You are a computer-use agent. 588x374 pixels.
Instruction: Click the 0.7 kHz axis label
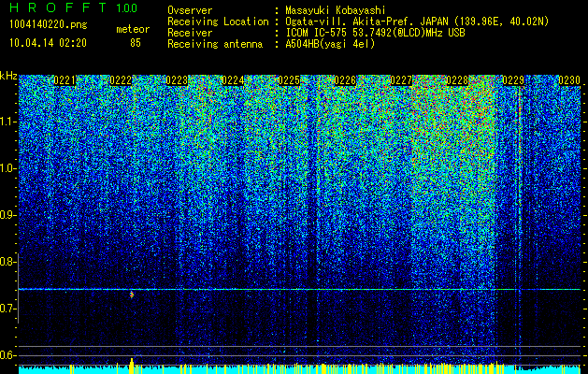click(x=8, y=309)
